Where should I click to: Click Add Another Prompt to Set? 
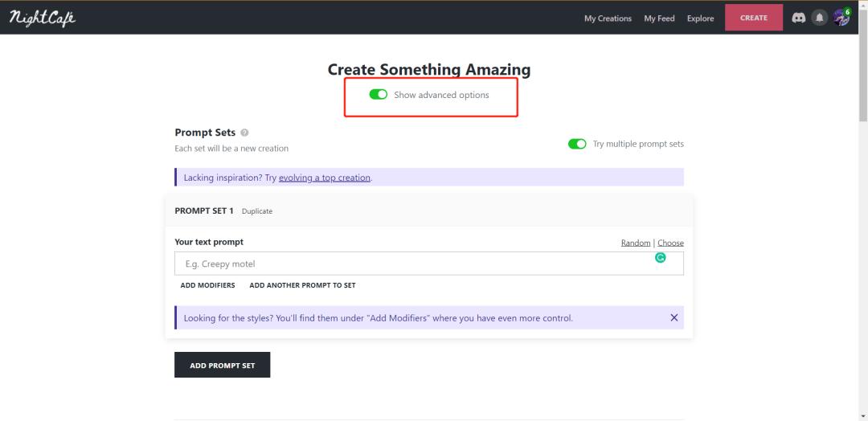pos(302,285)
